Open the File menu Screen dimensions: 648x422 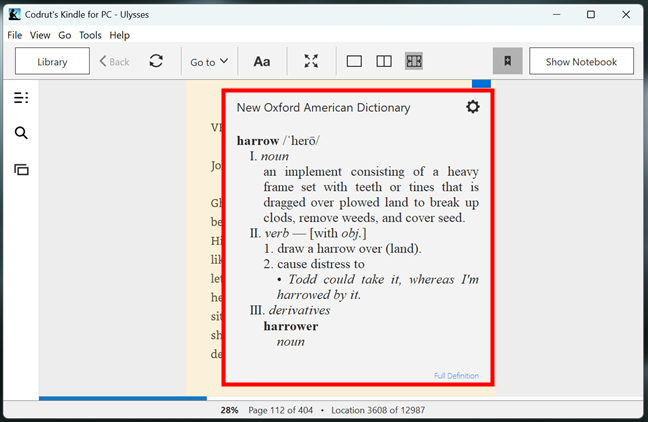tap(15, 35)
